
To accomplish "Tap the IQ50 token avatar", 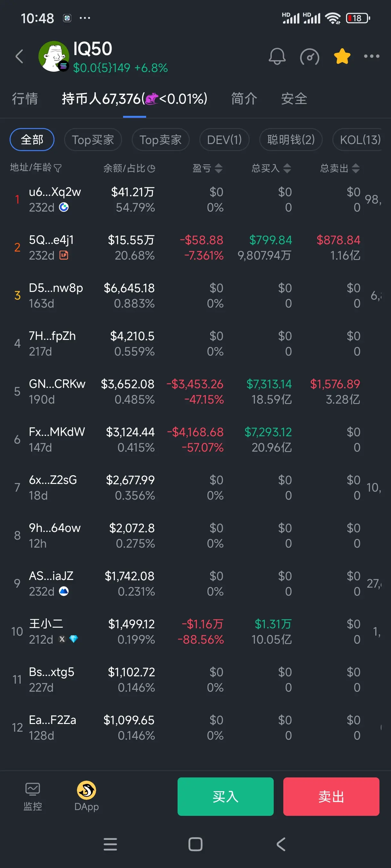I will pyautogui.click(x=54, y=56).
